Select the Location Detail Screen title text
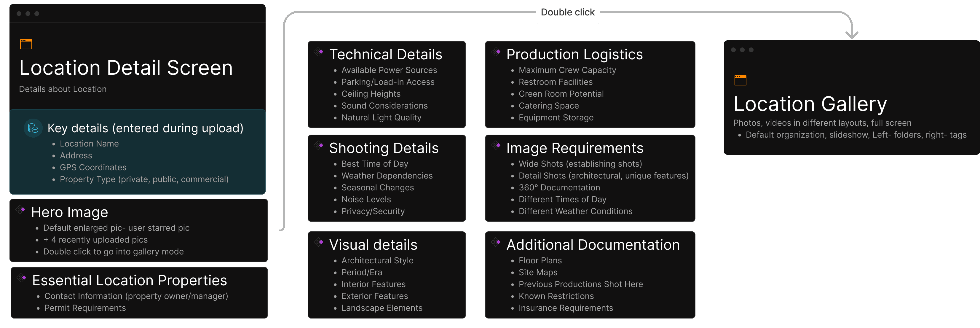The height and width of the screenshot is (328, 980). 126,68
